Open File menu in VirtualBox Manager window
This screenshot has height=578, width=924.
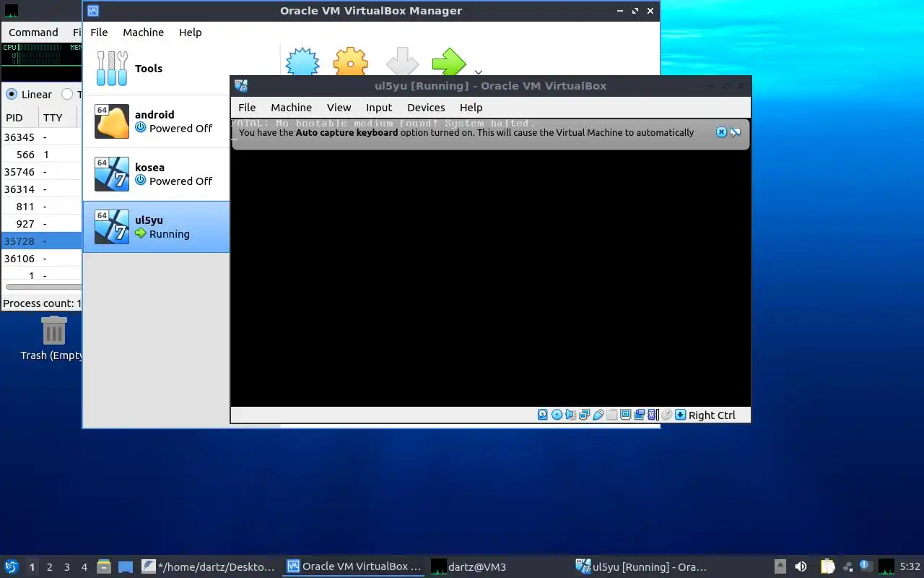[x=99, y=33]
